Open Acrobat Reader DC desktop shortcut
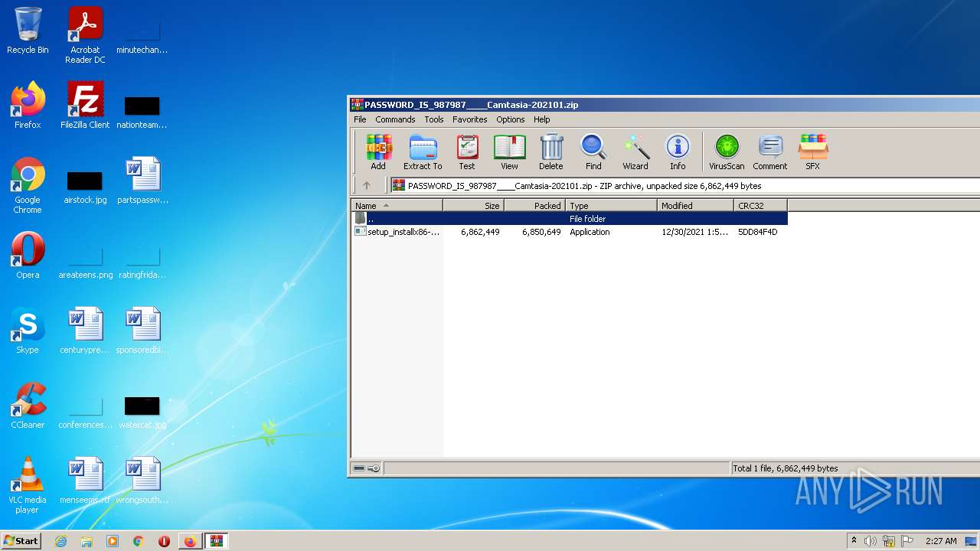 (x=85, y=35)
